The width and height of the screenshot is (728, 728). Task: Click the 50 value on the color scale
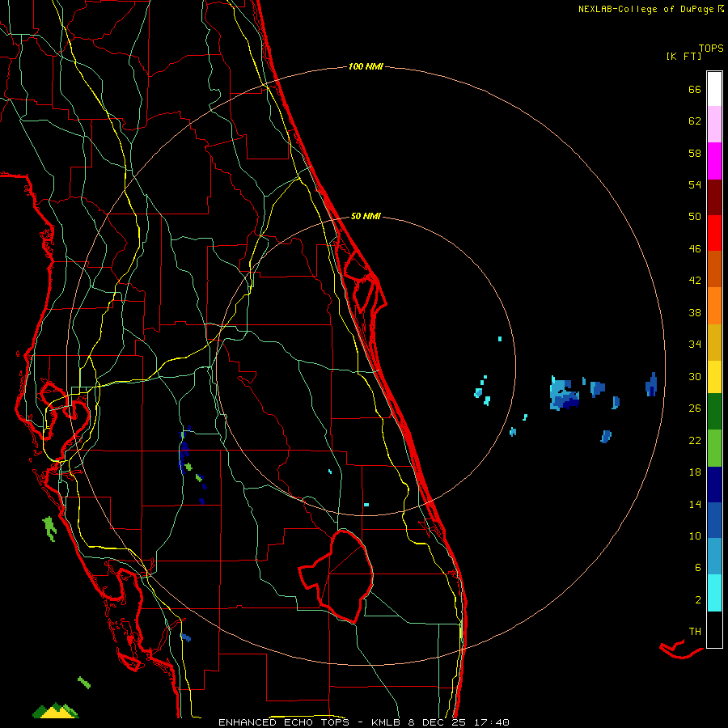tap(695, 216)
